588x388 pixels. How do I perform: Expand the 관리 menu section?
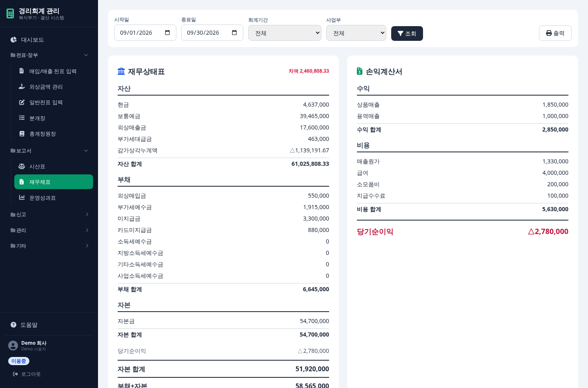[49, 230]
